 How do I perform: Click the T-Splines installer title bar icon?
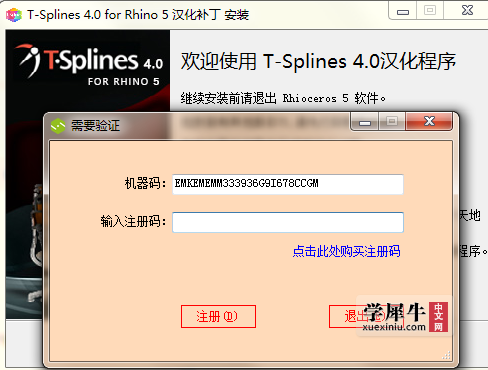[14, 15]
